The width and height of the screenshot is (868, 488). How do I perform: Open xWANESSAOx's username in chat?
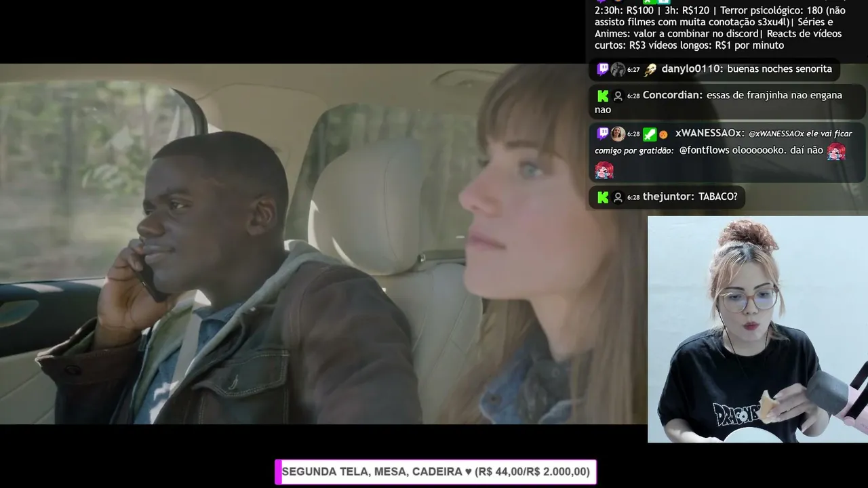pos(709,133)
